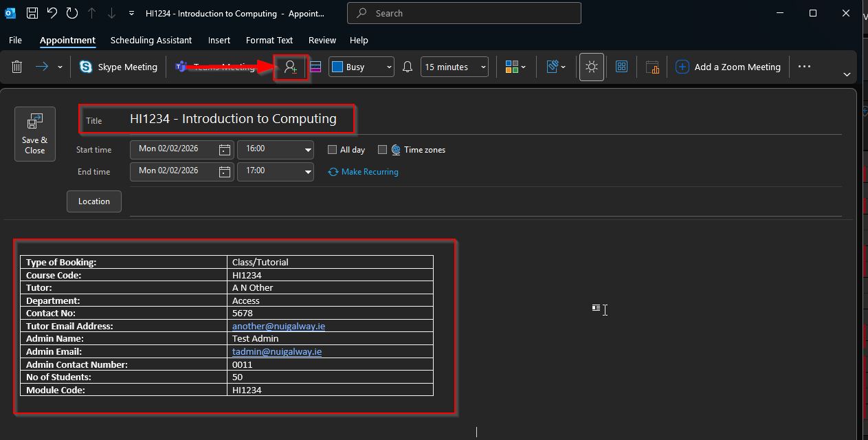Delete the appointment with the trash icon
This screenshot has width=868, height=440.
coord(17,67)
